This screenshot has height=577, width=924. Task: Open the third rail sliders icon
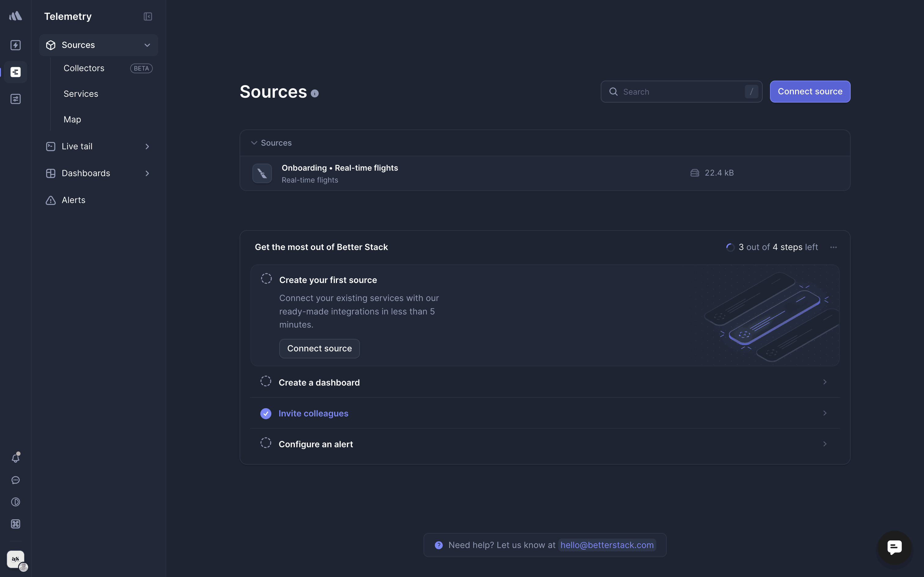tap(15, 99)
